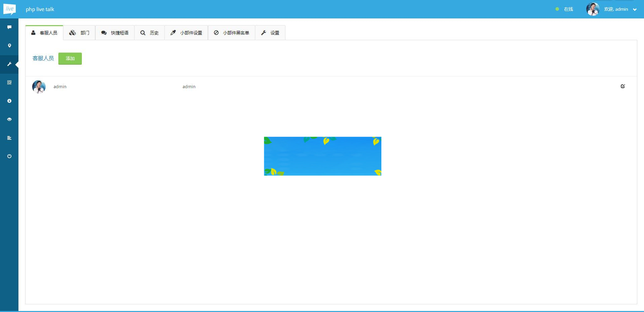Open the 设置 tab
Screen dimensions: 644x312
point(270,33)
